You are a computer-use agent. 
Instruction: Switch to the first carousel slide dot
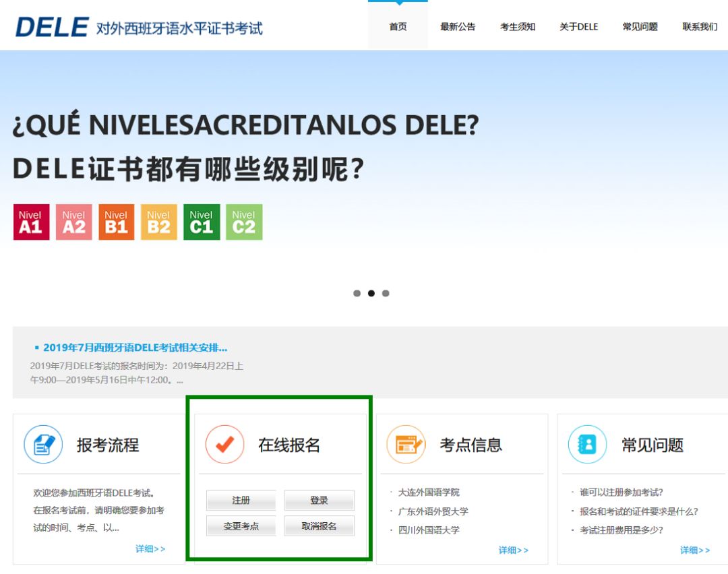point(357,293)
